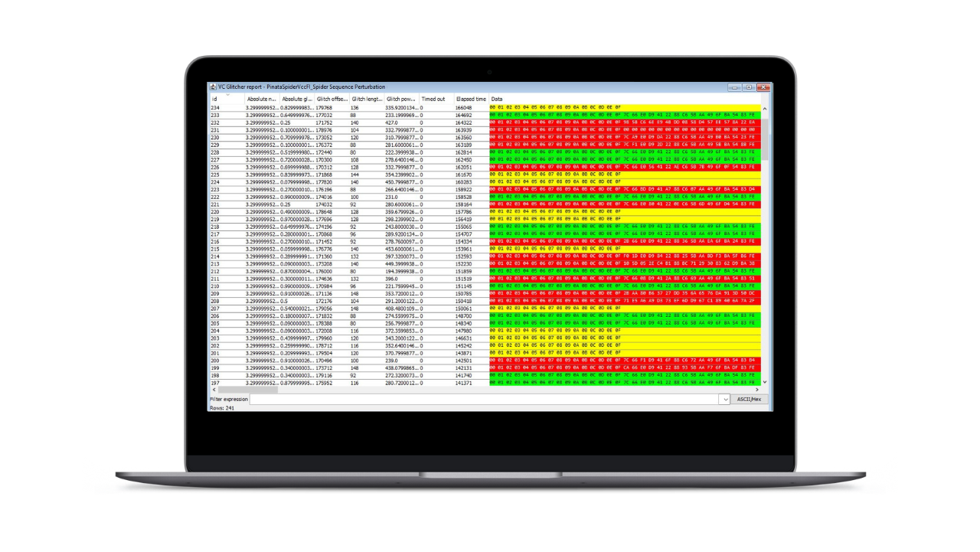Image resolution: width=980 pixels, height=552 pixels.
Task: Close the VC Glitcher report window
Action: coord(762,87)
